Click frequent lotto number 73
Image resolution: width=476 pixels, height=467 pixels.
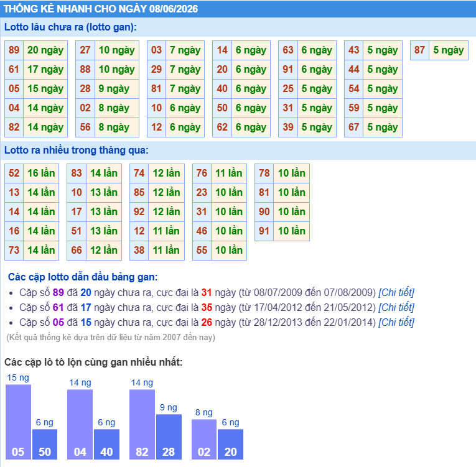tap(14, 251)
